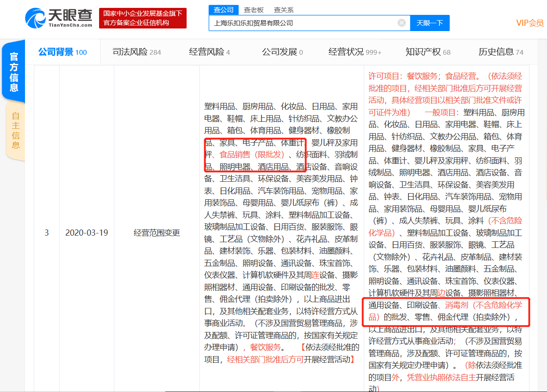Image resolution: width=547 pixels, height=392 pixels.
Task: Open the 公司背景 section tab
Action: click(62, 52)
